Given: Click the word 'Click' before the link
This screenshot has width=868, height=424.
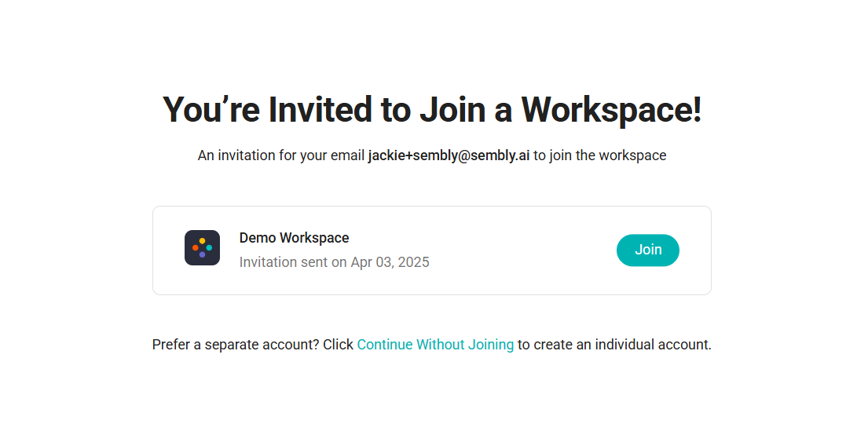Looking at the screenshot, I should (339, 345).
